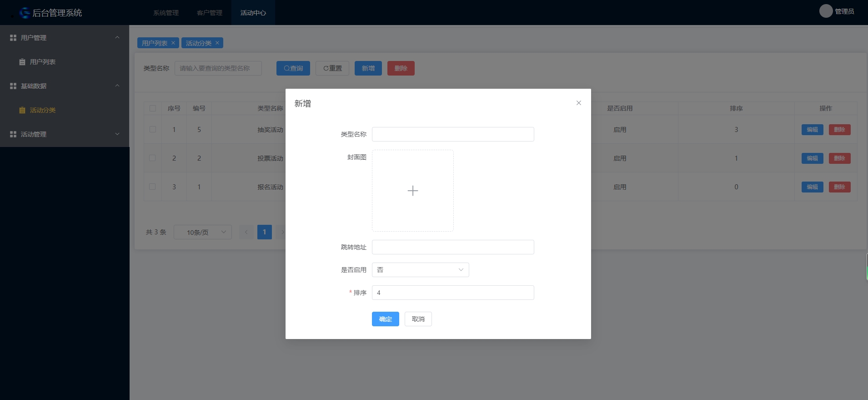
Task: Open the 10条/页 page size dropdown
Action: (202, 232)
